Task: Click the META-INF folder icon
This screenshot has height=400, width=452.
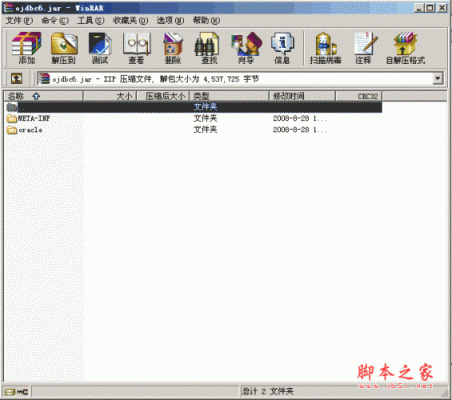Action: (x=12, y=118)
